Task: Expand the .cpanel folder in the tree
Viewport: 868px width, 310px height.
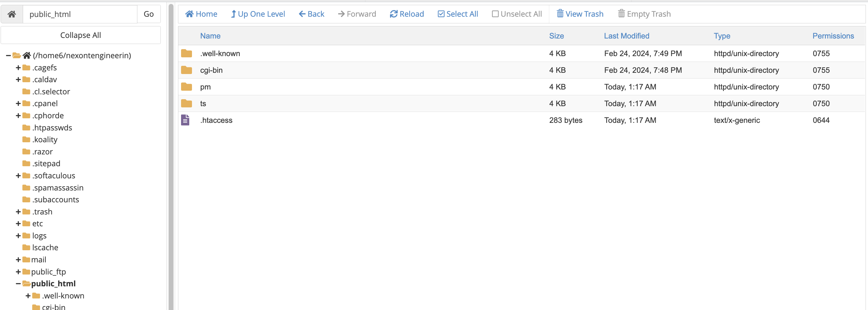Action: pyautogui.click(x=18, y=104)
